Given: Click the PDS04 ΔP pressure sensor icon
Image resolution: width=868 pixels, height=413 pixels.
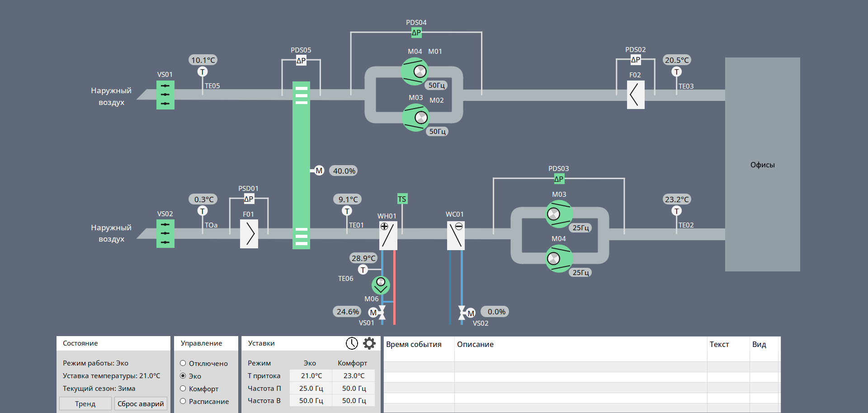Looking at the screenshot, I should pos(416,32).
